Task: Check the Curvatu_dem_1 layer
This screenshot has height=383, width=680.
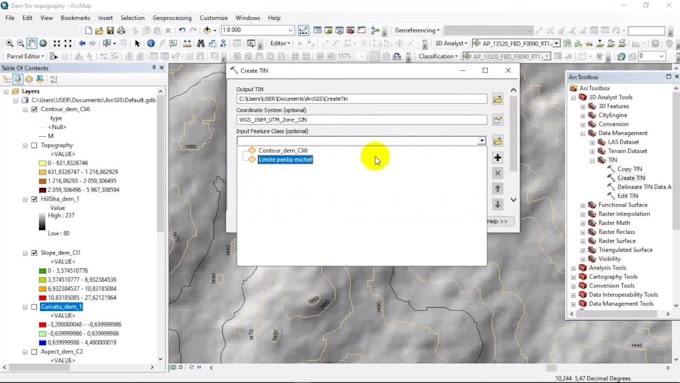Action: (x=34, y=307)
